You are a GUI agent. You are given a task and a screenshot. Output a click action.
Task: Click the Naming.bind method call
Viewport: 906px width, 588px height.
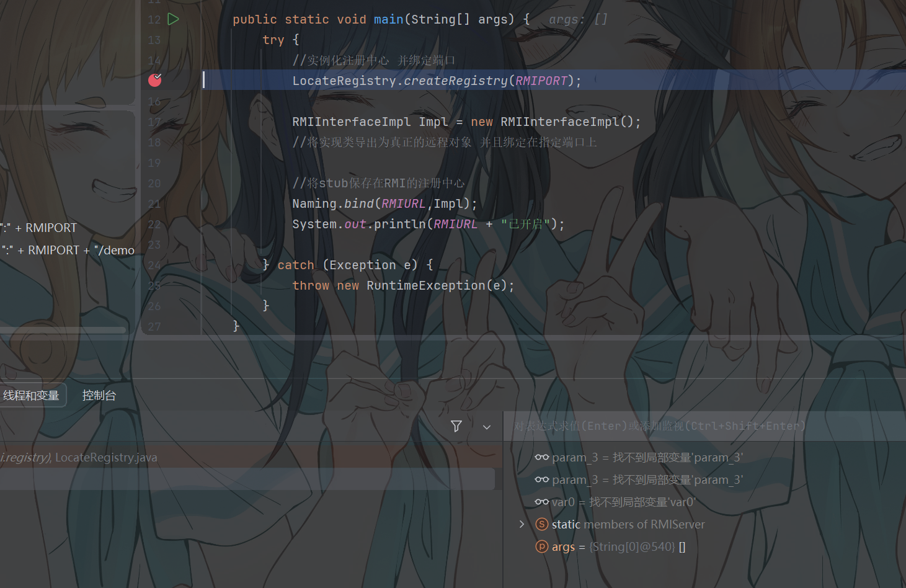click(x=333, y=203)
